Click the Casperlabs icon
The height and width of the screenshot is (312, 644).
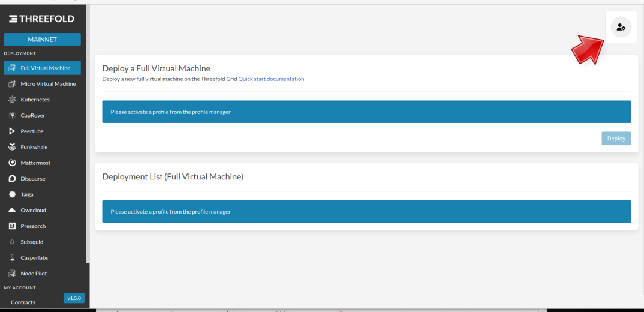pos(13,258)
